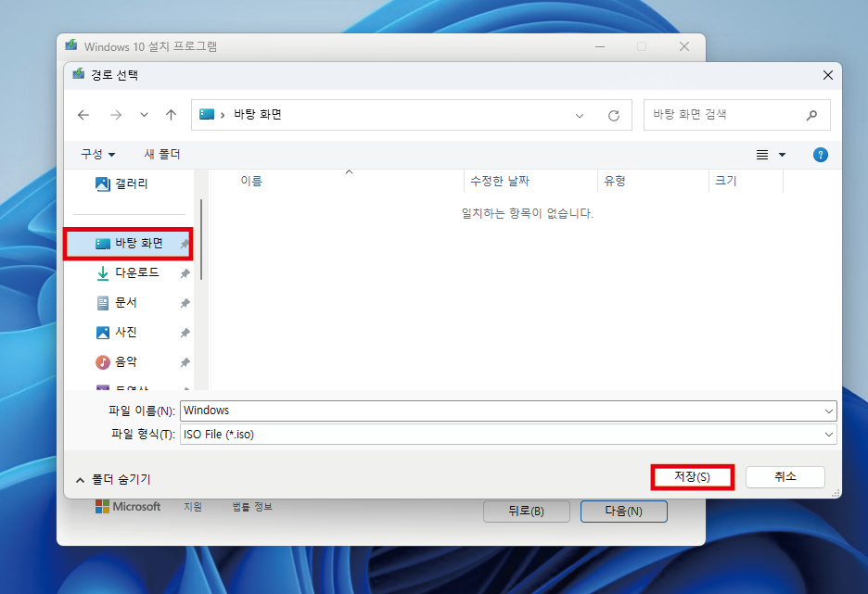Click the Microsoft logo in setup window
Viewport: 868px width, 594px height.
[x=128, y=507]
